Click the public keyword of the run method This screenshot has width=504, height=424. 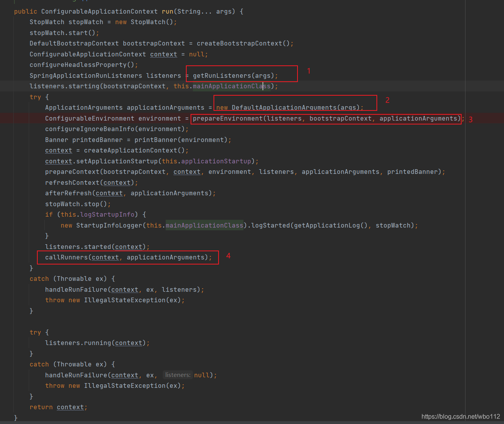click(26, 12)
